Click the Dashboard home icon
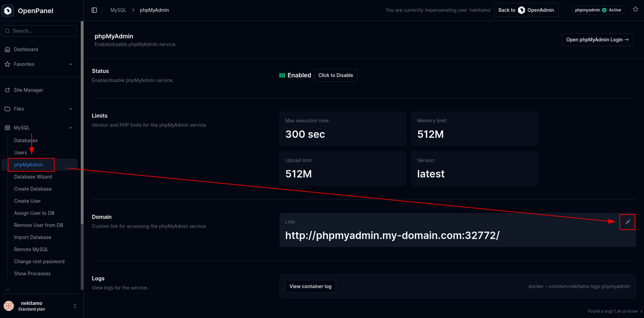 tap(8, 49)
